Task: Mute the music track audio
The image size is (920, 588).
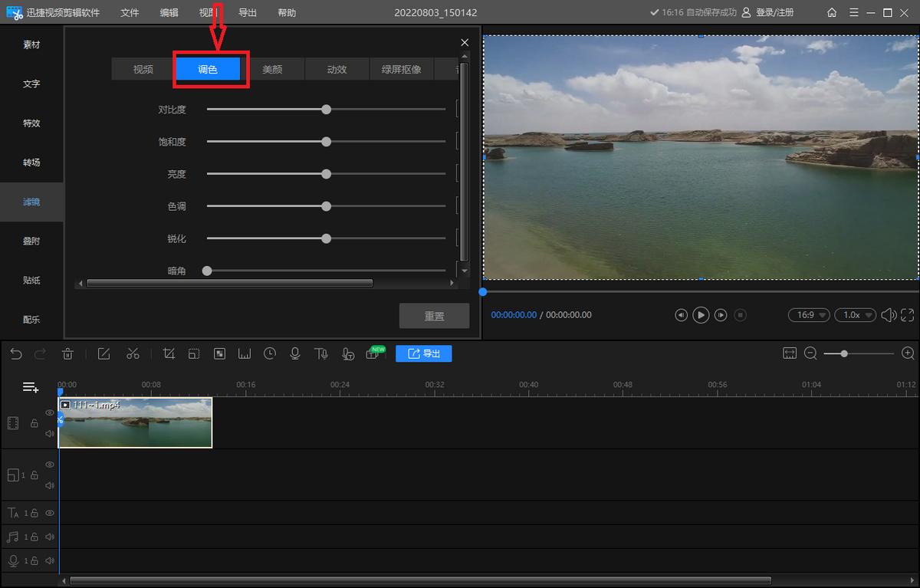Action: click(50, 537)
